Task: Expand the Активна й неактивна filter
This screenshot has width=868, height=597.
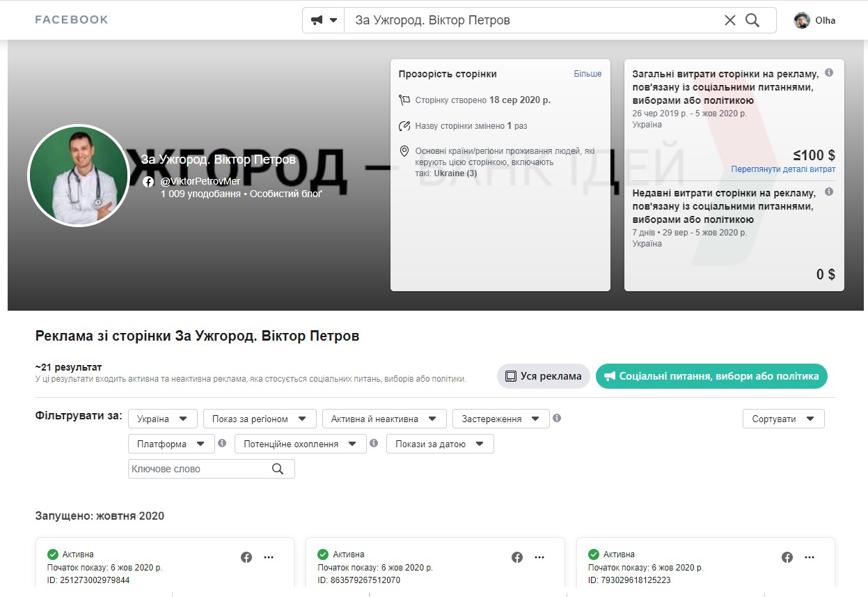Action: pos(384,419)
